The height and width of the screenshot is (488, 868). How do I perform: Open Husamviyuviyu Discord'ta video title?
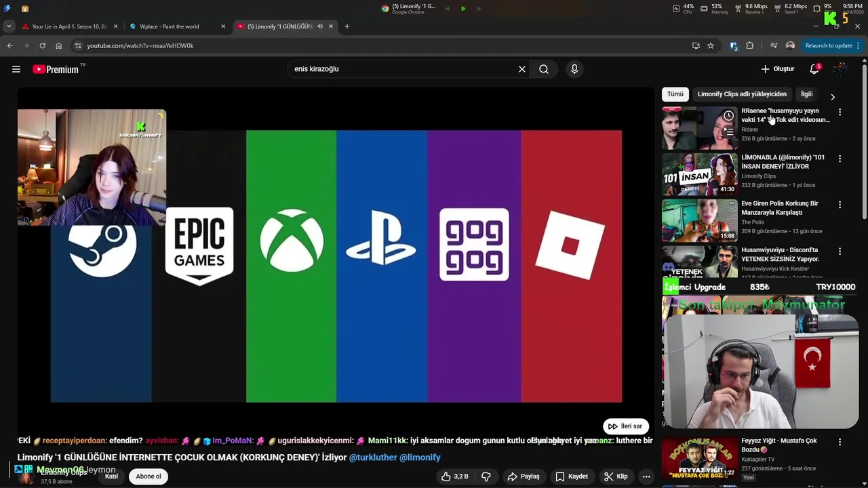[x=780, y=254]
